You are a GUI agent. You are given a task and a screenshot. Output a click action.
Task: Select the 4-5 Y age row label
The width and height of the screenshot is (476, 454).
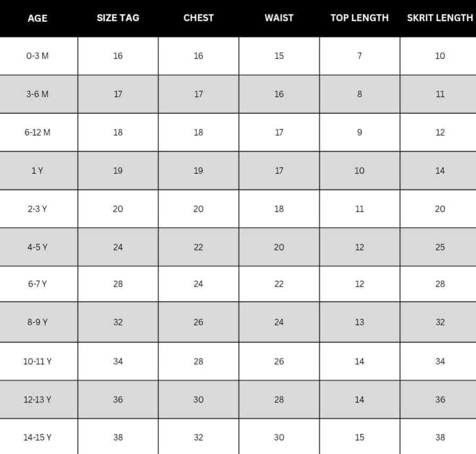tap(37, 247)
